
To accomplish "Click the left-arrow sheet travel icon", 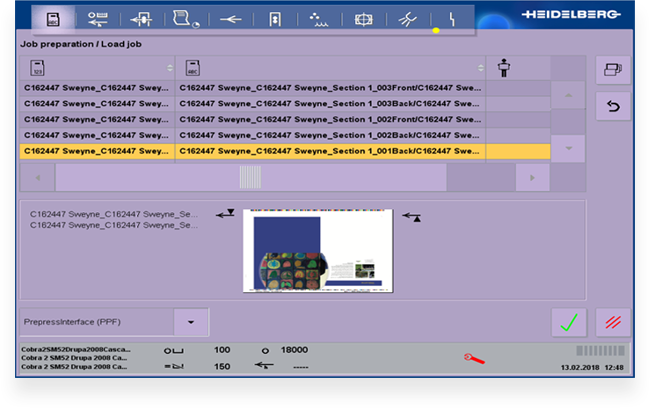I will coord(230,19).
